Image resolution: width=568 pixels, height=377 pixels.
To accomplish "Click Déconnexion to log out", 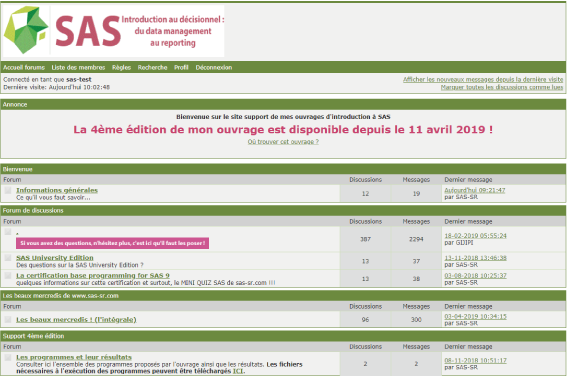I will tap(214, 67).
